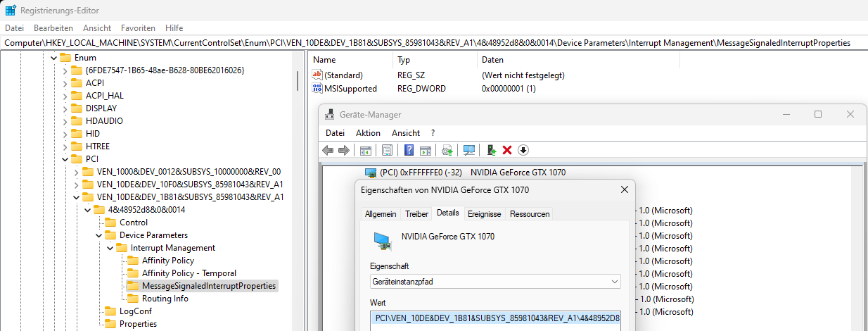This screenshot has width=868, height=331.
Task: Open Ansicht menu in Geräte-Manager
Action: coord(406,133)
